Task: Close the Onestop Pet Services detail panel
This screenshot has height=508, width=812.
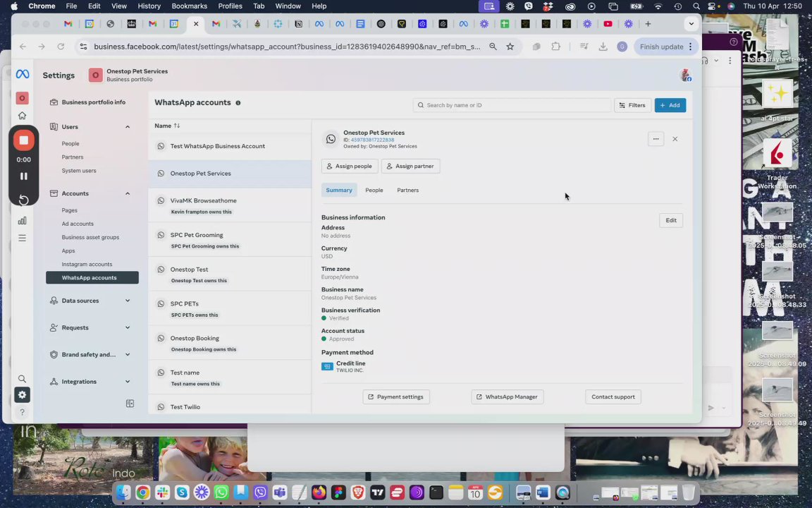Action: click(x=675, y=139)
